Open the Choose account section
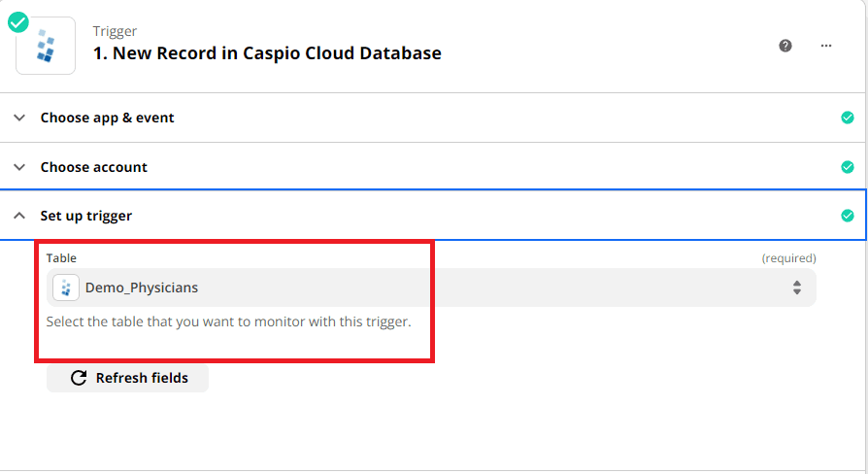This screenshot has width=868, height=474. pyautogui.click(x=93, y=167)
